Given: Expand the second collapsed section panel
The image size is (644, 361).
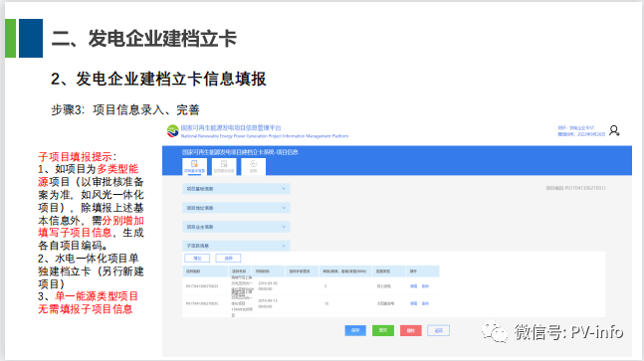Looking at the screenshot, I should point(236,208).
